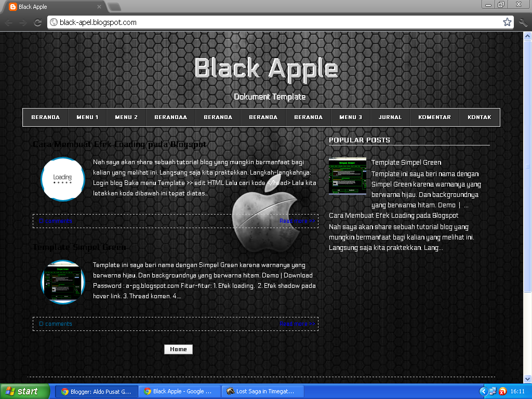Switch to Lost Saga in Timegate taskbar window
This screenshot has width=532, height=399.
[262, 392]
